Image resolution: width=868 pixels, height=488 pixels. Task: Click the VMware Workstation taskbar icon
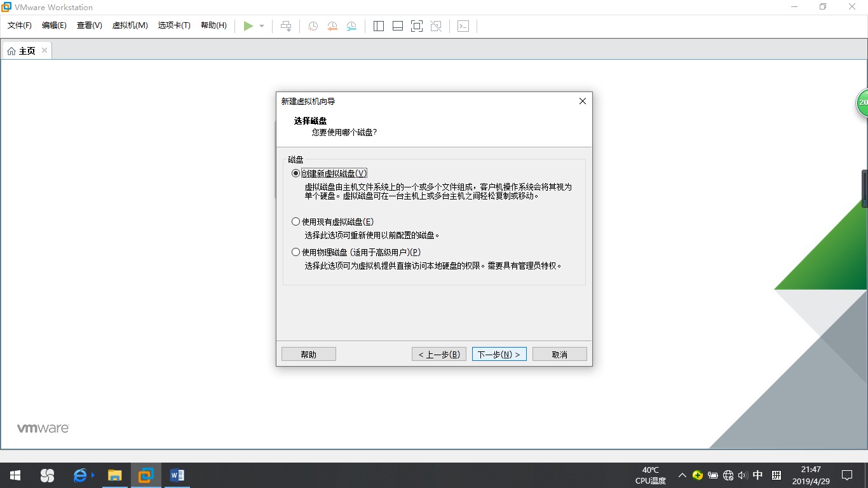[x=146, y=475]
